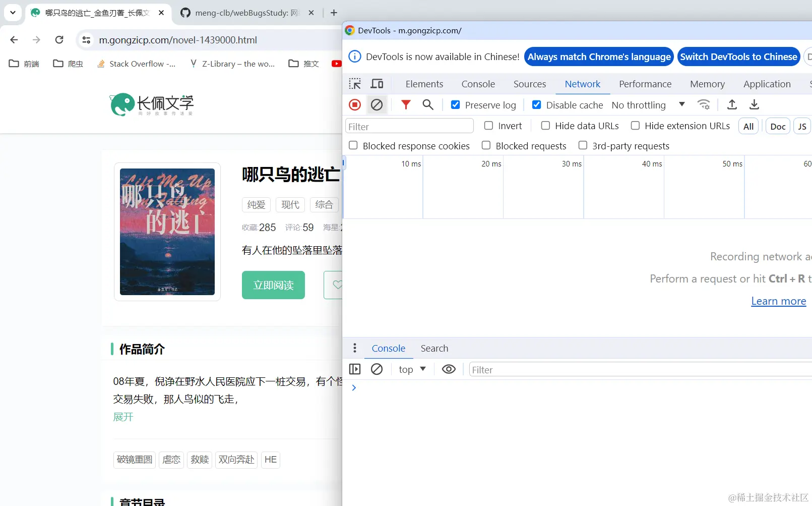The height and width of the screenshot is (506, 812).
Task: Toggle the device toolbar icon
Action: click(377, 84)
